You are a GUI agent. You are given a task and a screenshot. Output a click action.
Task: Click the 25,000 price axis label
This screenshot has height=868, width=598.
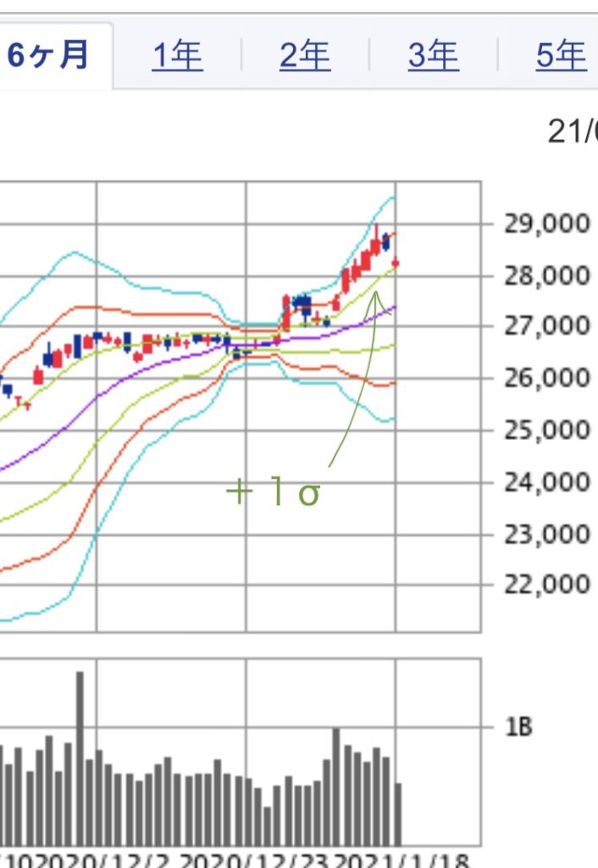tap(546, 430)
